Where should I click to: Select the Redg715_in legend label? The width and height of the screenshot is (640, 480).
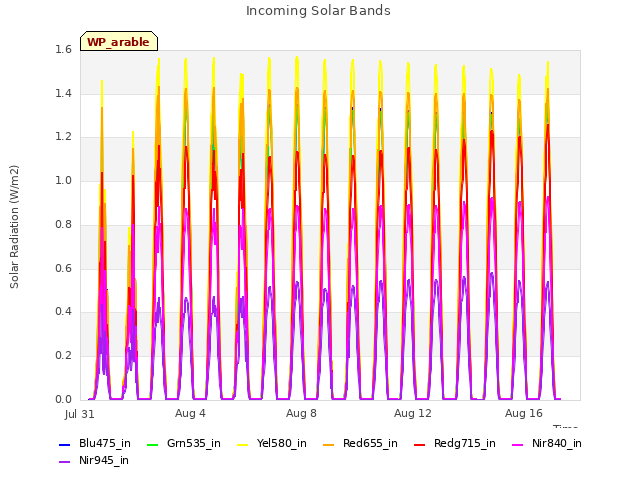[x=465, y=444]
